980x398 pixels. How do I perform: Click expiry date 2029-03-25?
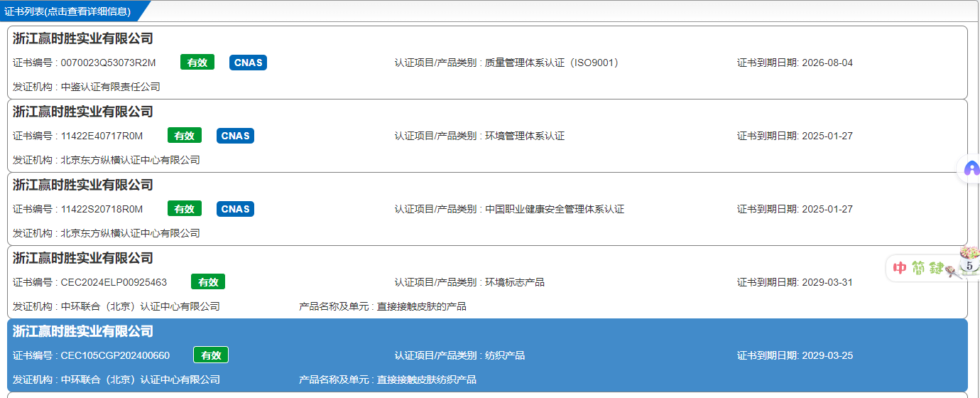827,355
